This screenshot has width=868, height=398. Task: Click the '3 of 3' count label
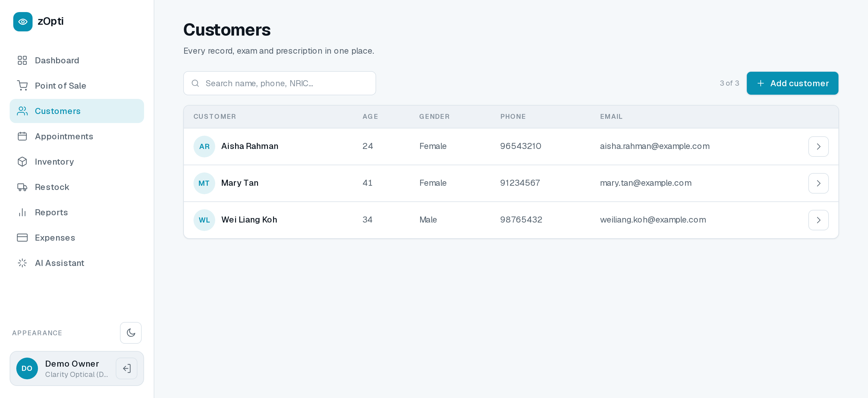(x=729, y=83)
